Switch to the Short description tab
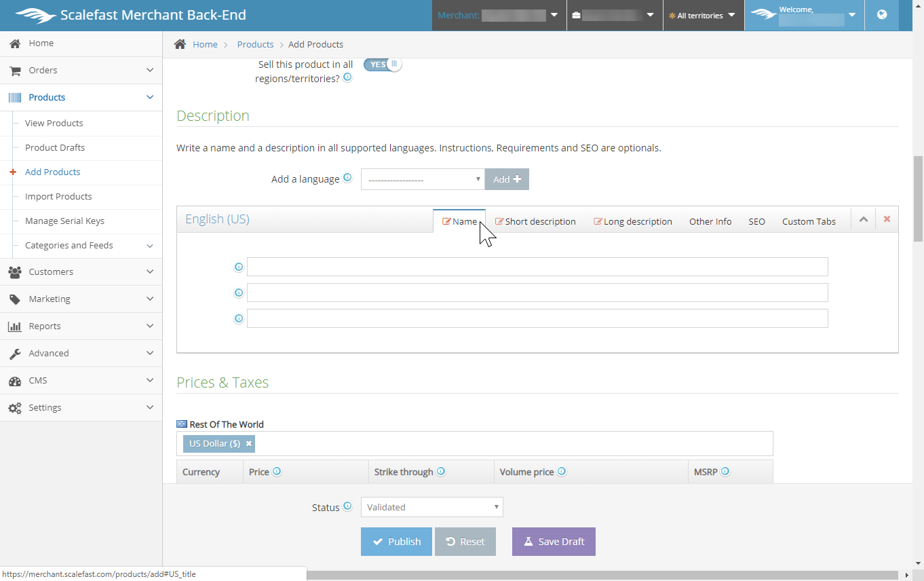Viewport: 924px width, 581px height. pos(535,221)
